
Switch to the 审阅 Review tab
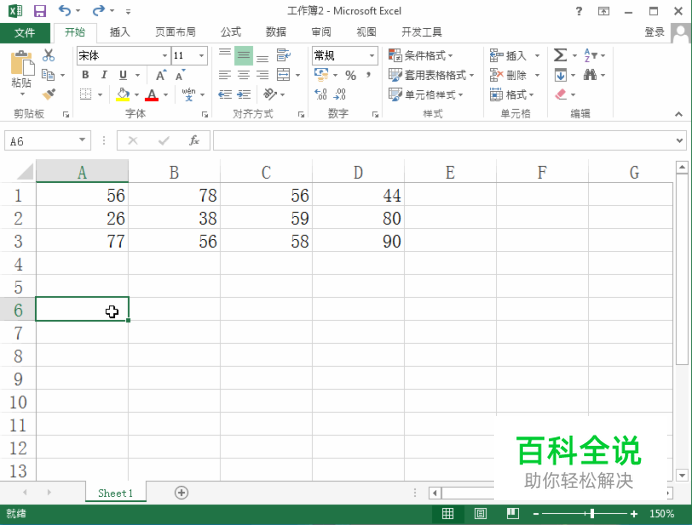[x=321, y=32]
